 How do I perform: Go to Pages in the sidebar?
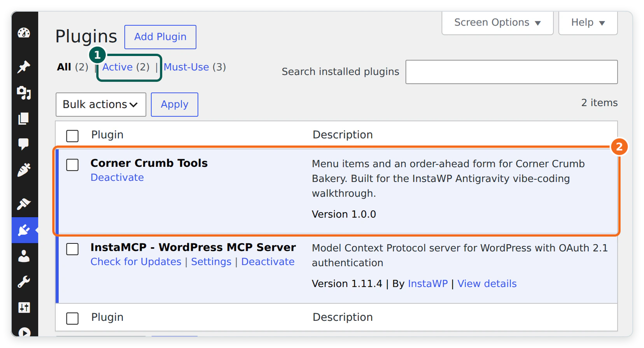click(24, 119)
